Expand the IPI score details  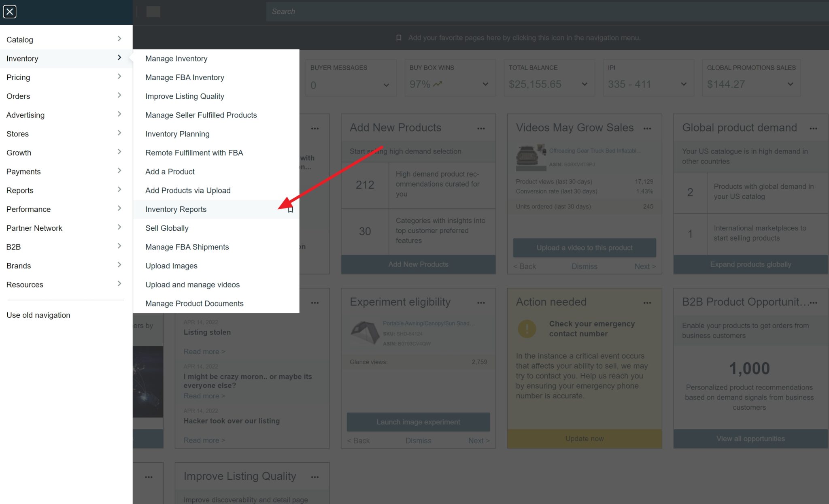[x=683, y=84]
